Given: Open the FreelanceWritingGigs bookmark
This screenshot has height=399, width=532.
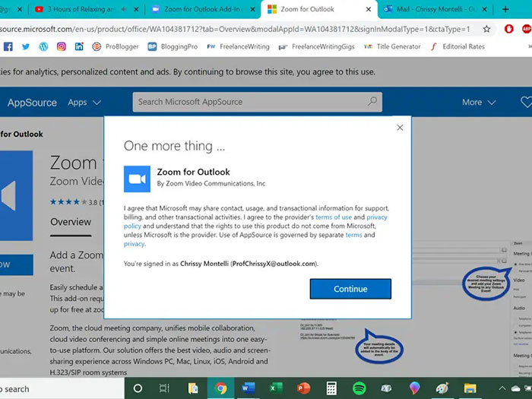Looking at the screenshot, I should [x=317, y=46].
